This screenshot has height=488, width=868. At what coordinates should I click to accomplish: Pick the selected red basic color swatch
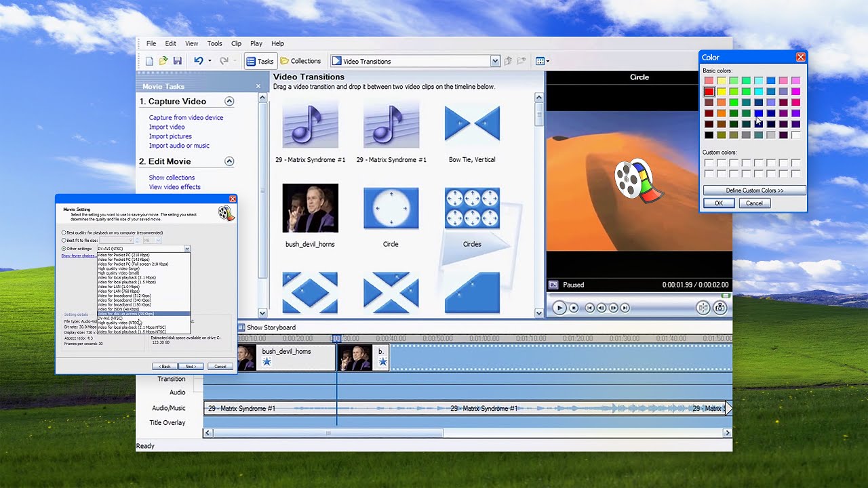tap(709, 91)
